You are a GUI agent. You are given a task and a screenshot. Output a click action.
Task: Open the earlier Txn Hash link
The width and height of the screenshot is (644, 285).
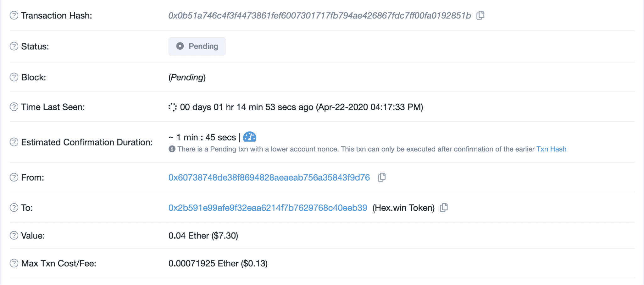(x=551, y=149)
